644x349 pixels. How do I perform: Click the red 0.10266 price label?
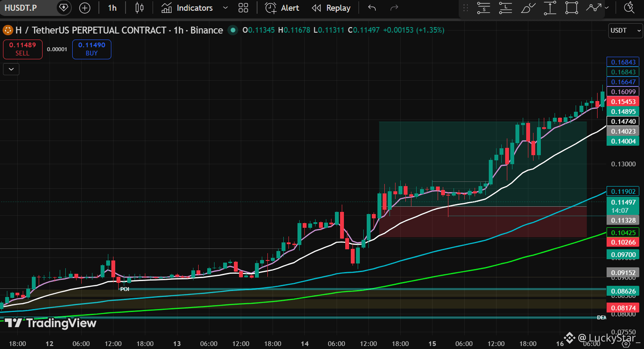point(623,242)
